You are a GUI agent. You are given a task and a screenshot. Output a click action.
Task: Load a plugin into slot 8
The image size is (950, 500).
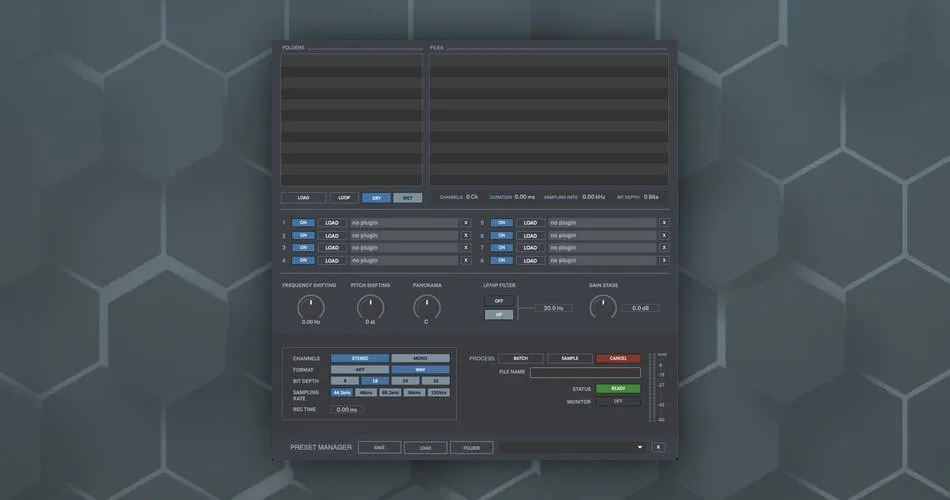coord(530,260)
